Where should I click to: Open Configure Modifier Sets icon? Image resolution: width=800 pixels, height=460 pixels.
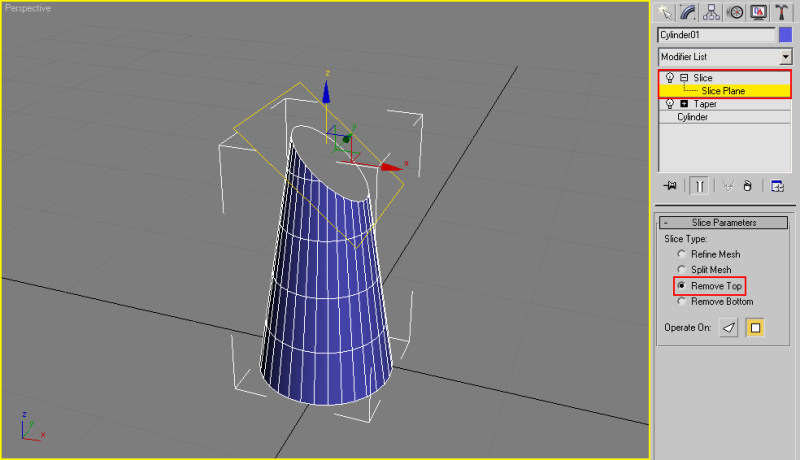pyautogui.click(x=778, y=186)
